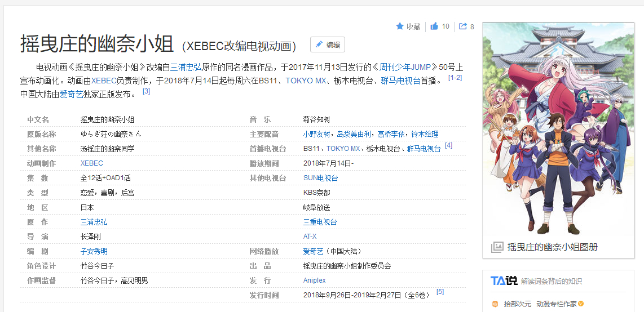
Task: Select the value 长泽刚 in 导演 row
Action: point(90,237)
